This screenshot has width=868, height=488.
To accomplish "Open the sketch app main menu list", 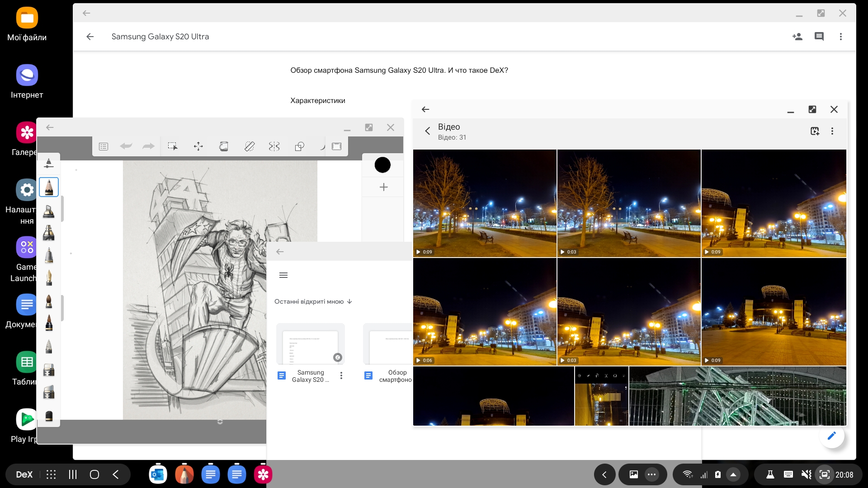I will point(104,146).
